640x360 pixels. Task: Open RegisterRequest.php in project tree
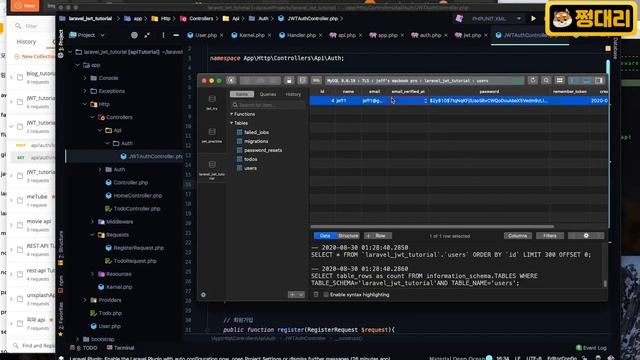tap(135, 248)
